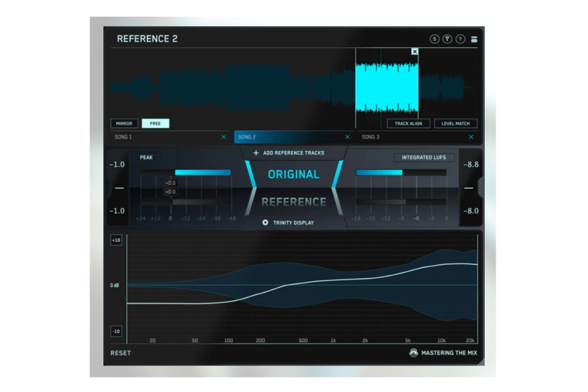Open the Peak meter type selector
The width and height of the screenshot is (588, 392).
point(146,157)
